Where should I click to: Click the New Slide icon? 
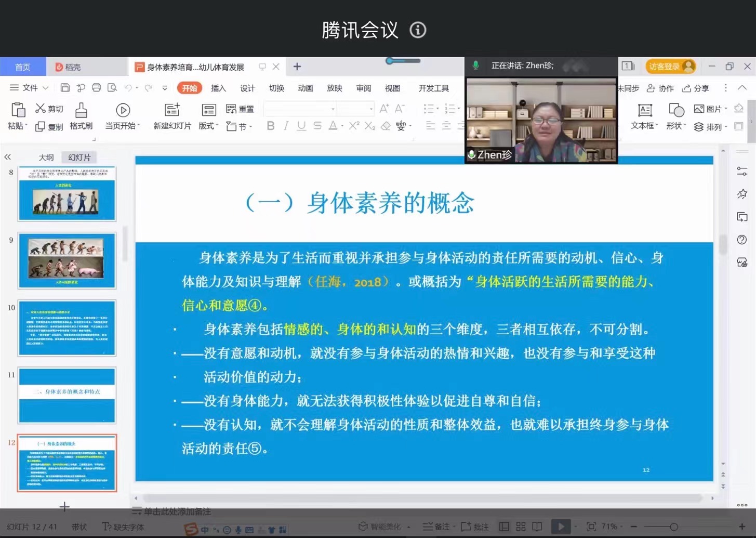(172, 110)
